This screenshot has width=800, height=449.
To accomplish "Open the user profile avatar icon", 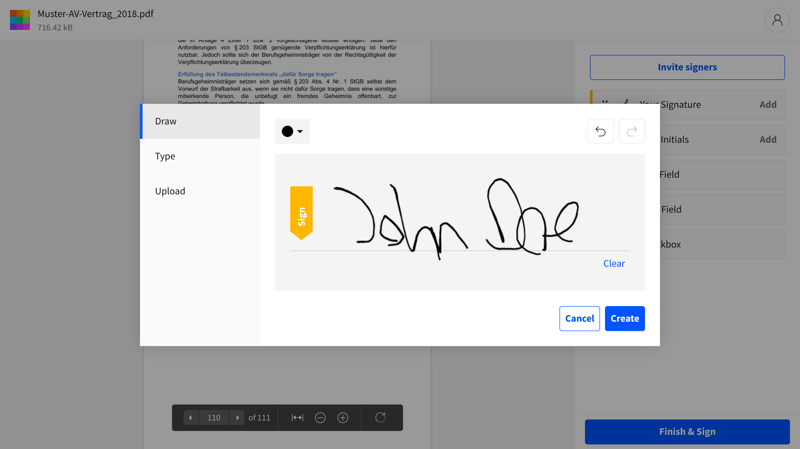I will coord(777,20).
